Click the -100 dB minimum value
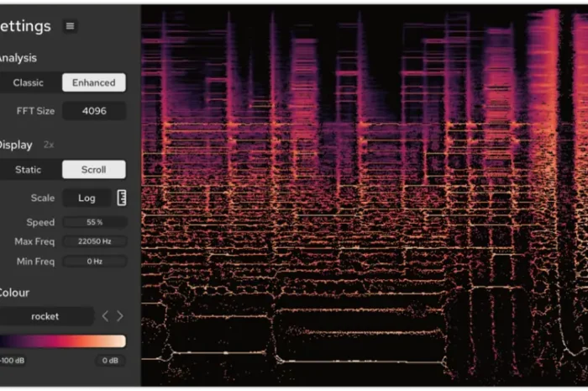The image size is (588, 391). coord(13,361)
